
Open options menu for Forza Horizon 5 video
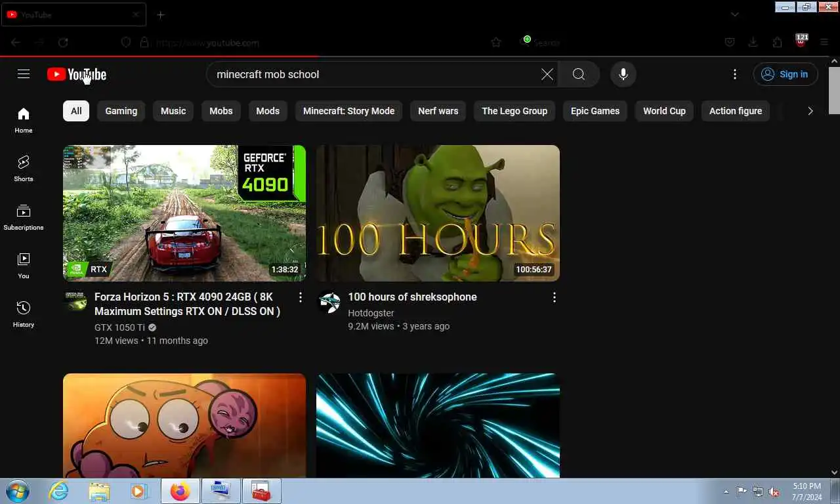coord(301,297)
